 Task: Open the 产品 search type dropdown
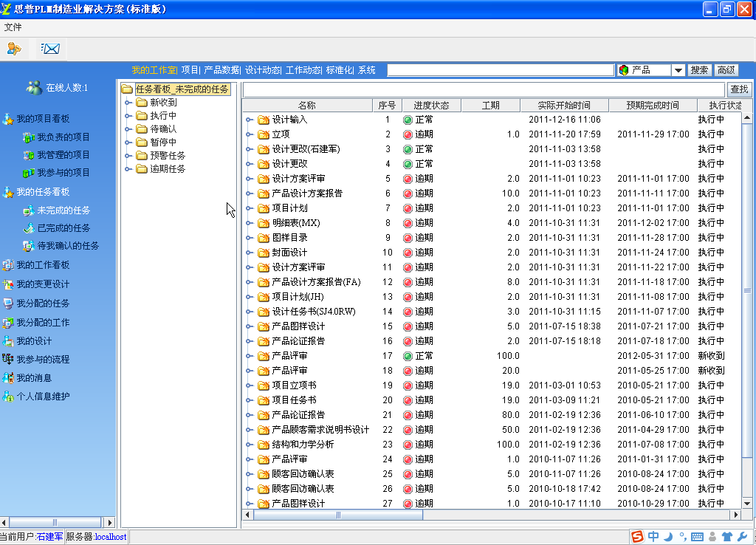point(678,70)
